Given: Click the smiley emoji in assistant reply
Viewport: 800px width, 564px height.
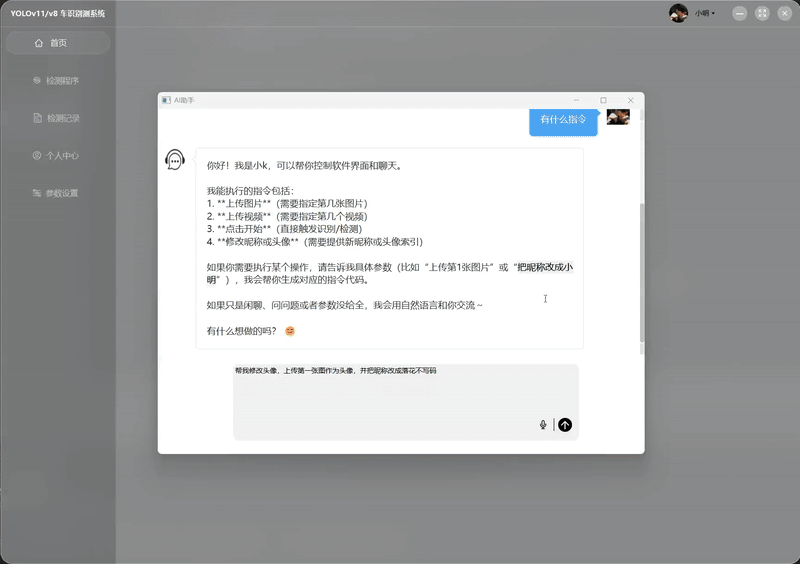Looking at the screenshot, I should (290, 331).
